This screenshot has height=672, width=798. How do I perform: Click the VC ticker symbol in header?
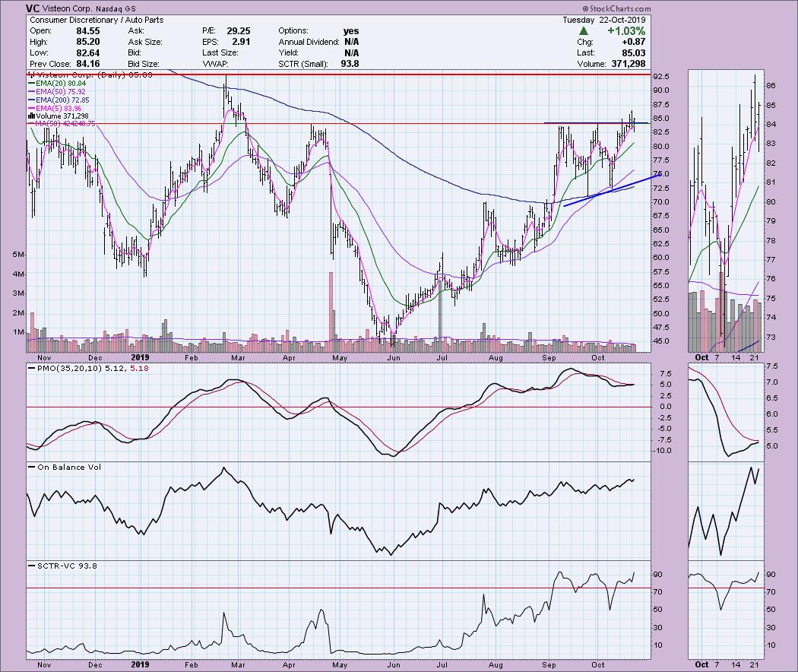click(32, 8)
